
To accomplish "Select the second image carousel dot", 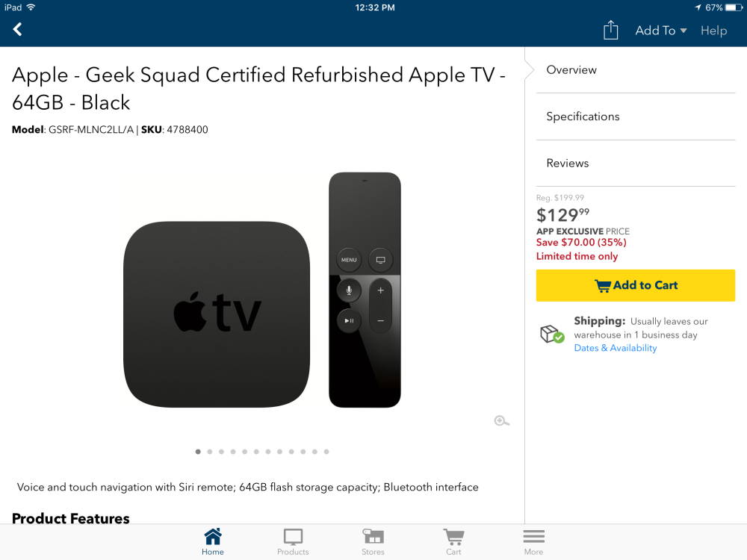I will pos(210,452).
